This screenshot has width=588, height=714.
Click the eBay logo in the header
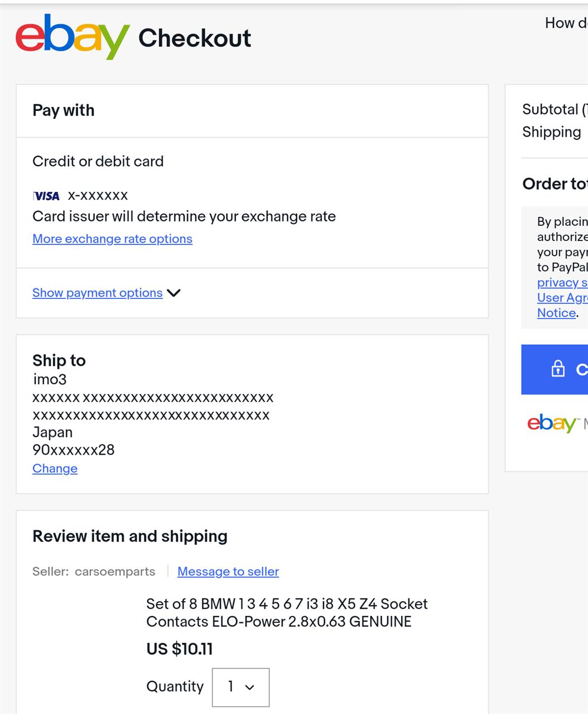[73, 37]
